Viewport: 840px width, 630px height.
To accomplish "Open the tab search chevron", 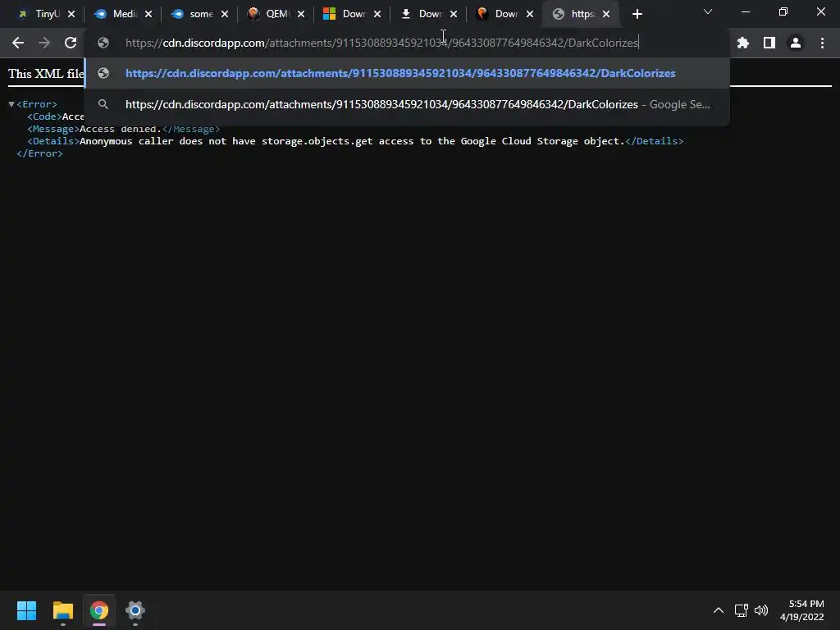I will [x=708, y=11].
